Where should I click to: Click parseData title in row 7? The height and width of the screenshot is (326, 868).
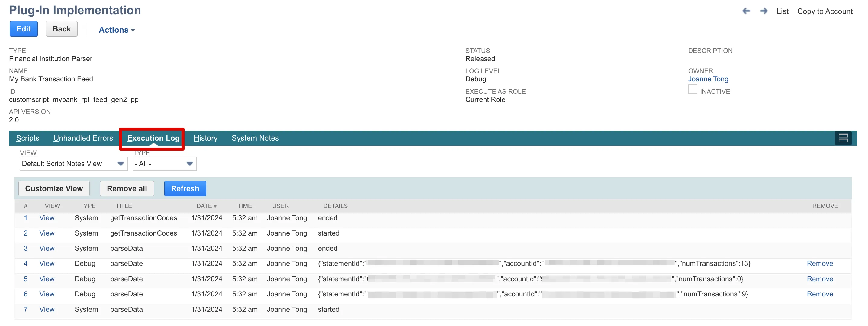(126, 309)
